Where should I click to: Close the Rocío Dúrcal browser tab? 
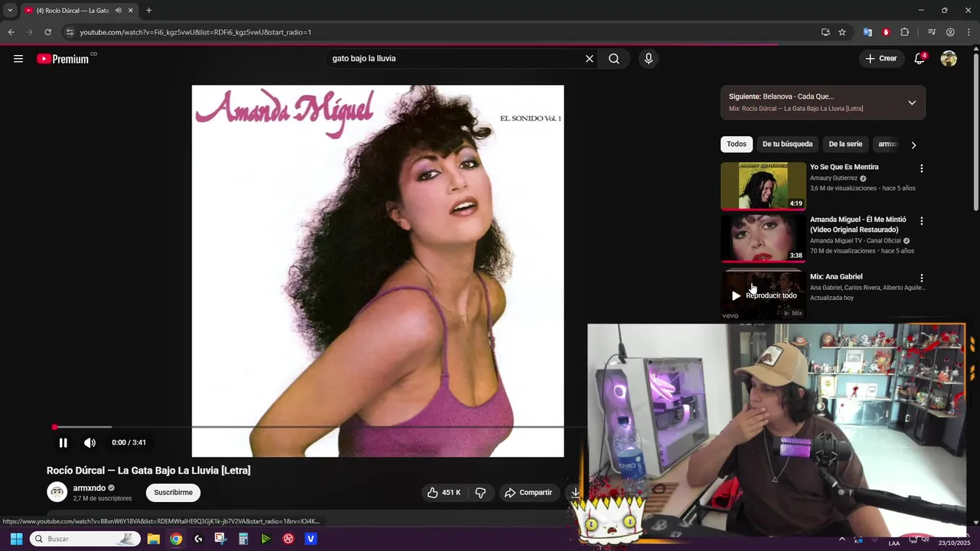click(x=131, y=11)
